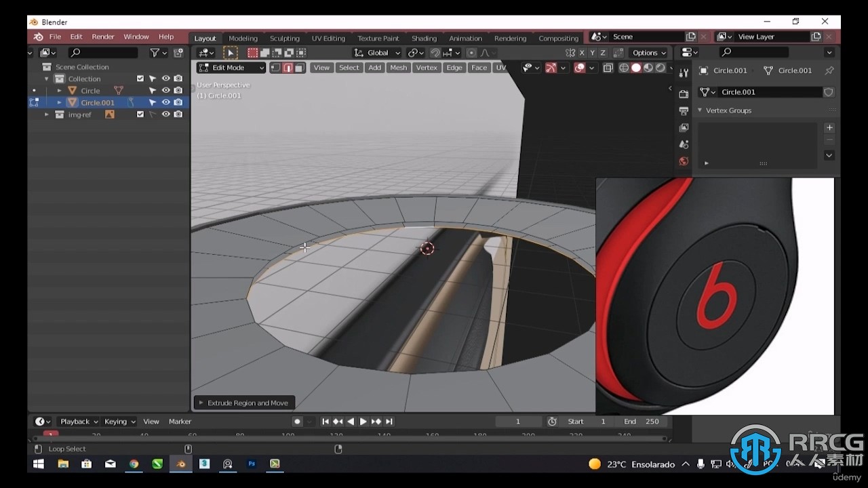Open the viewport Vertex menu
Screen dimensions: 868x488
tap(427, 68)
